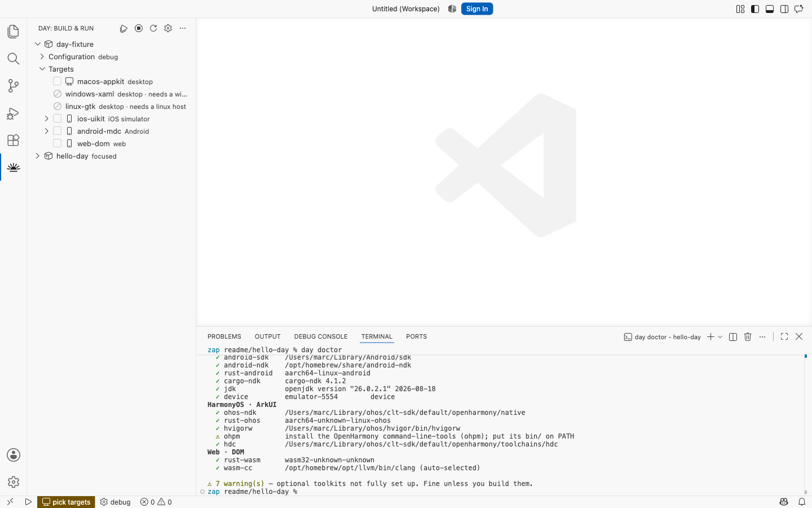The width and height of the screenshot is (812, 508).
Task: Split the terminal pane
Action: (733, 337)
